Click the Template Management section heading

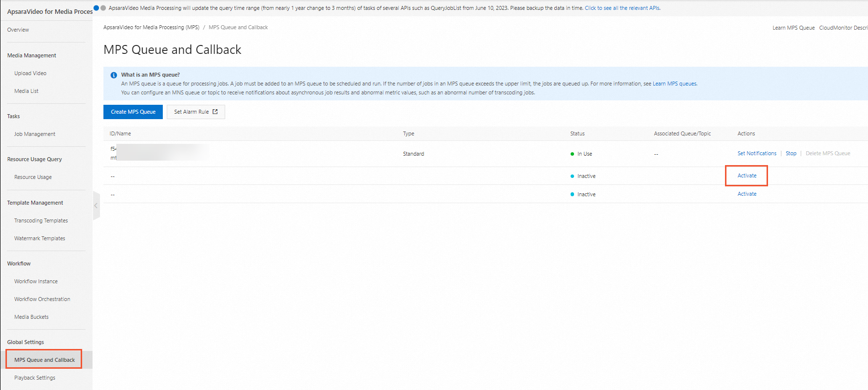click(35, 203)
